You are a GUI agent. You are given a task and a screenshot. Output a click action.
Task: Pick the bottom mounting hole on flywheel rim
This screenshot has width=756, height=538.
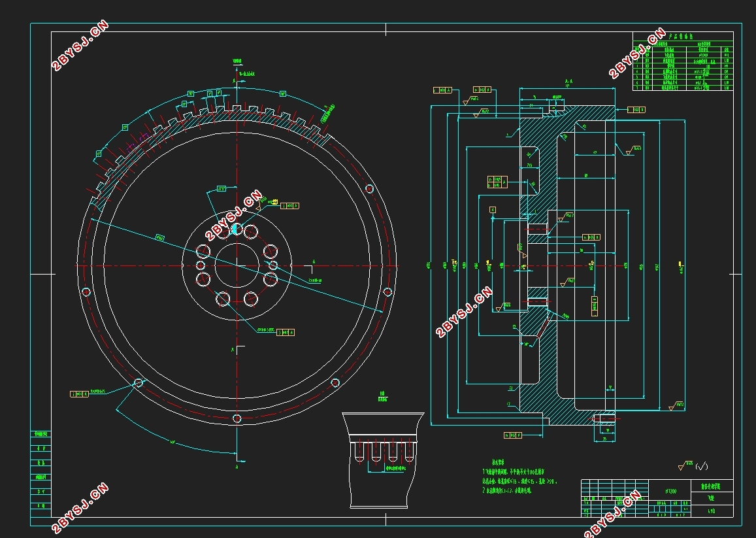point(237,418)
